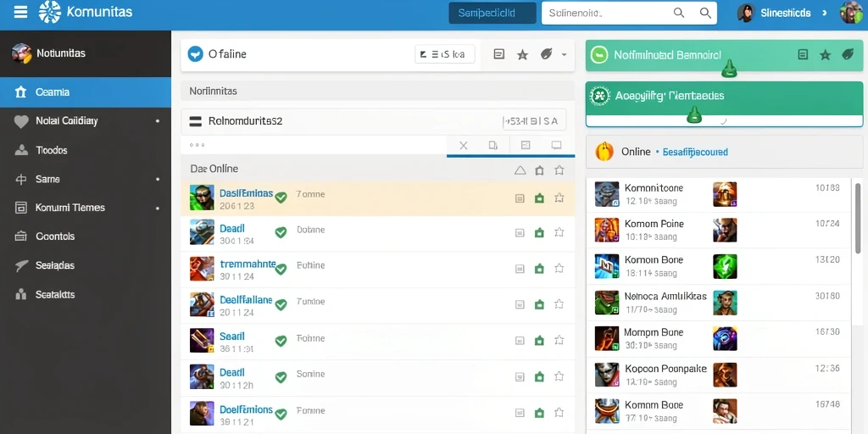
Task: Open the Komom Poine list entry
Action: (718, 231)
